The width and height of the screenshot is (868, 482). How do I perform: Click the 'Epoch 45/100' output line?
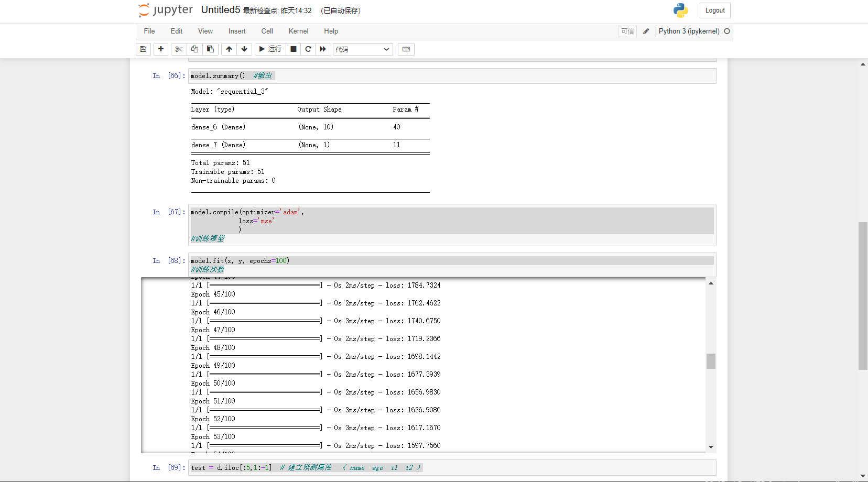[x=213, y=294]
